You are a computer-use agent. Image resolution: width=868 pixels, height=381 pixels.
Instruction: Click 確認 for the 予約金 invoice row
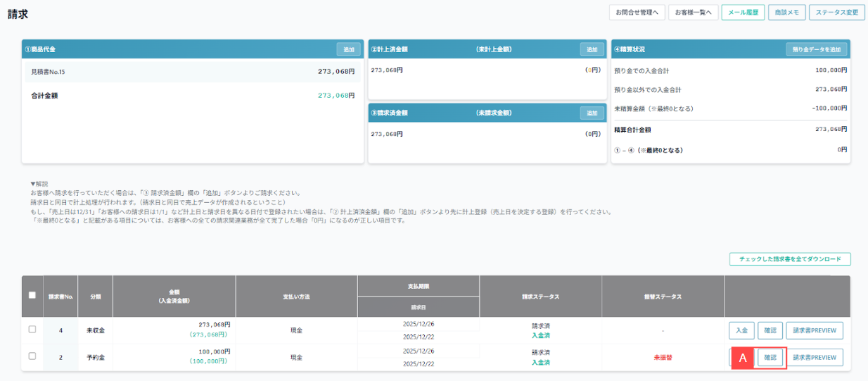click(x=770, y=357)
